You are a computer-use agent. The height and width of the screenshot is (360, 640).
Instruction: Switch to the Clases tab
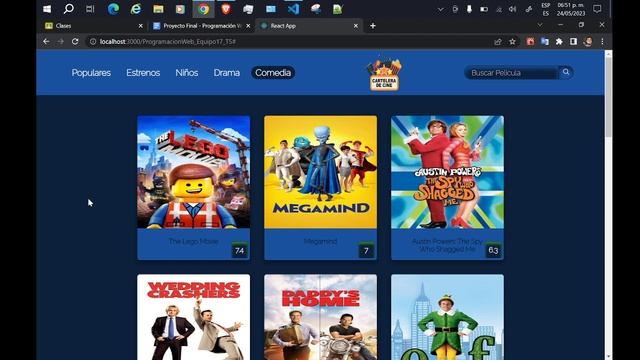94,26
